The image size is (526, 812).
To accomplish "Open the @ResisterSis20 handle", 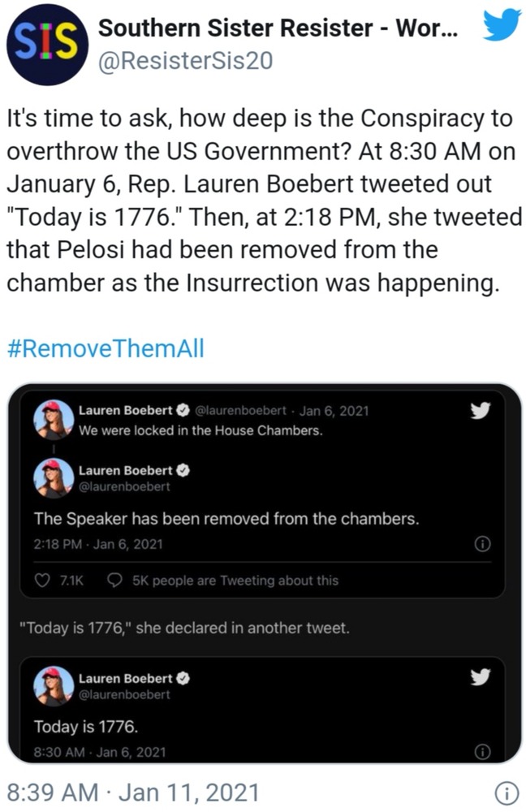I will click(x=185, y=61).
